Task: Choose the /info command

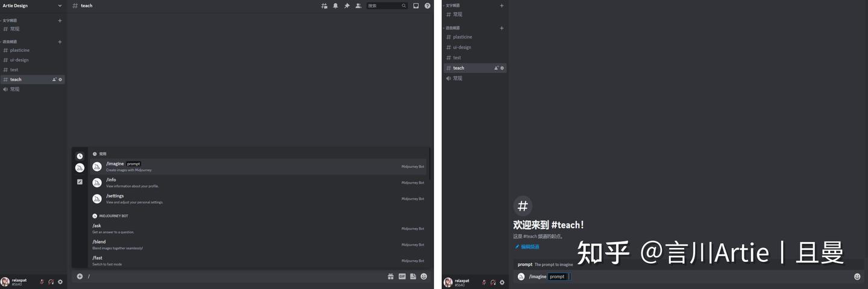Action: pos(258,182)
